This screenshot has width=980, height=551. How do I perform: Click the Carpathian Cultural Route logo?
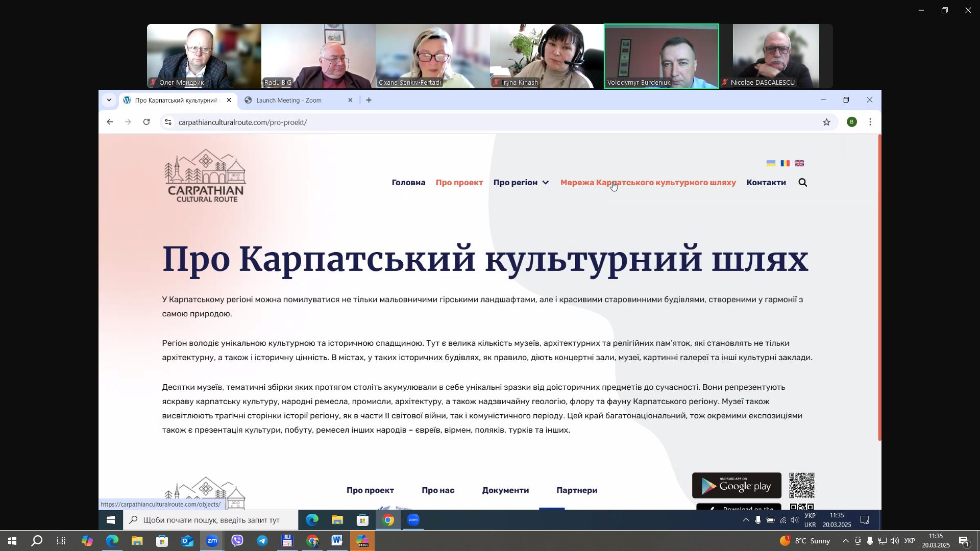pyautogui.click(x=205, y=176)
